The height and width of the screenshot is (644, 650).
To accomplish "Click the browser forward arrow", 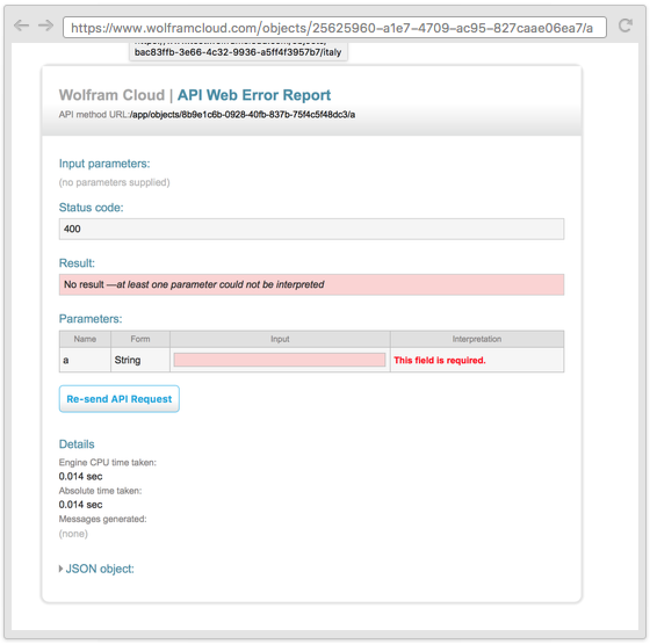I will click(45, 26).
